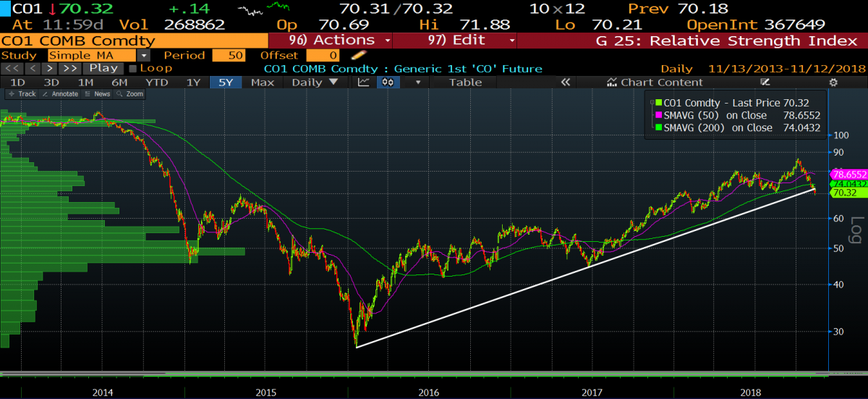Open the 96) Actions dropdown menu

point(331,41)
